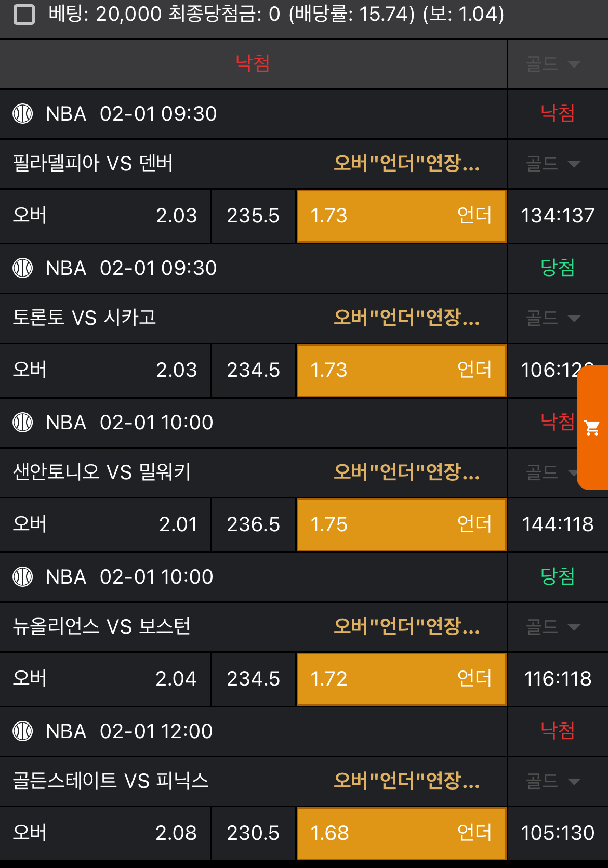Expand 골드 dropdown for 골든스테이트 VS 피닉스
The width and height of the screenshot is (608, 868).
(553, 781)
